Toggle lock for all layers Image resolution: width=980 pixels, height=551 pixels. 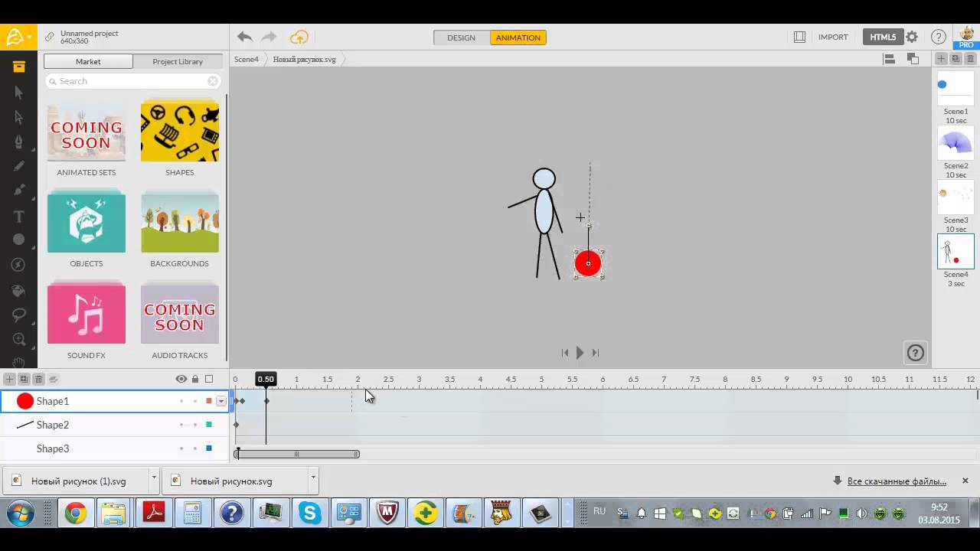click(x=195, y=379)
